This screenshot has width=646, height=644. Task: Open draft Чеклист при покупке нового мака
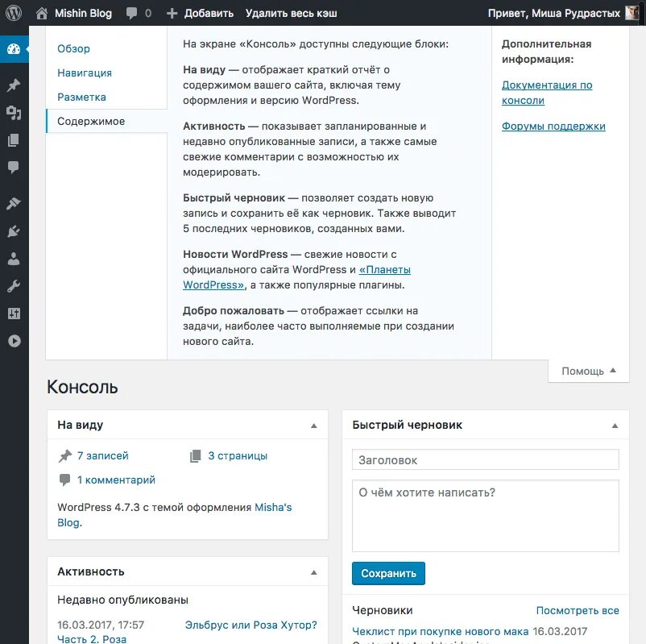tap(440, 632)
